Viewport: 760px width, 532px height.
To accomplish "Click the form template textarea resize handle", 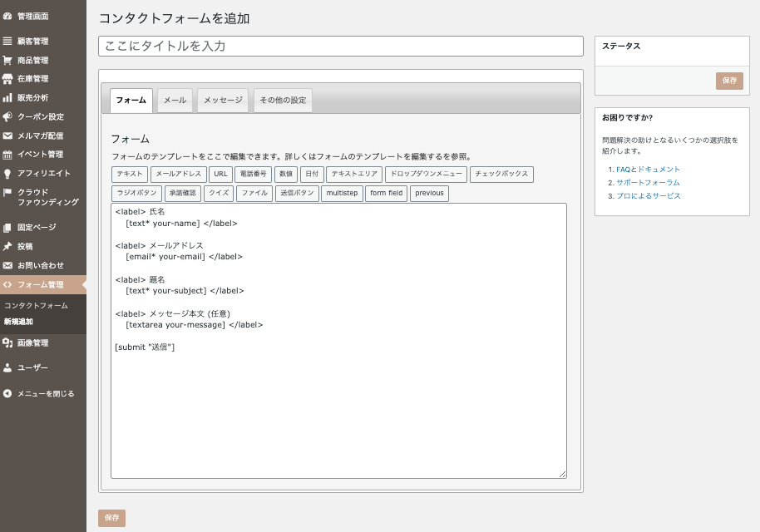I will pos(562,474).
